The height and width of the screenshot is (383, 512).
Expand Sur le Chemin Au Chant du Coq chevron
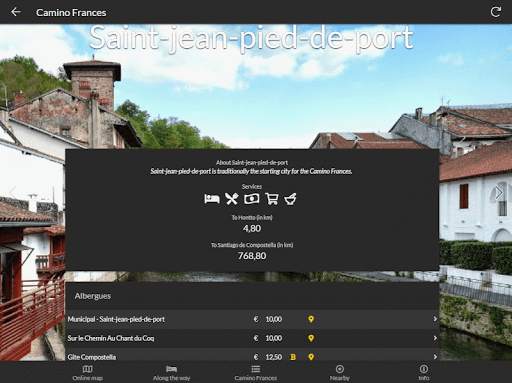coord(435,338)
